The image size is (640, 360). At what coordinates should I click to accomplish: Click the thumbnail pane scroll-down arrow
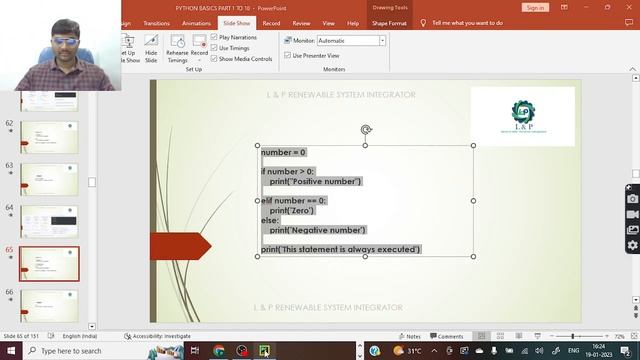pos(92,326)
